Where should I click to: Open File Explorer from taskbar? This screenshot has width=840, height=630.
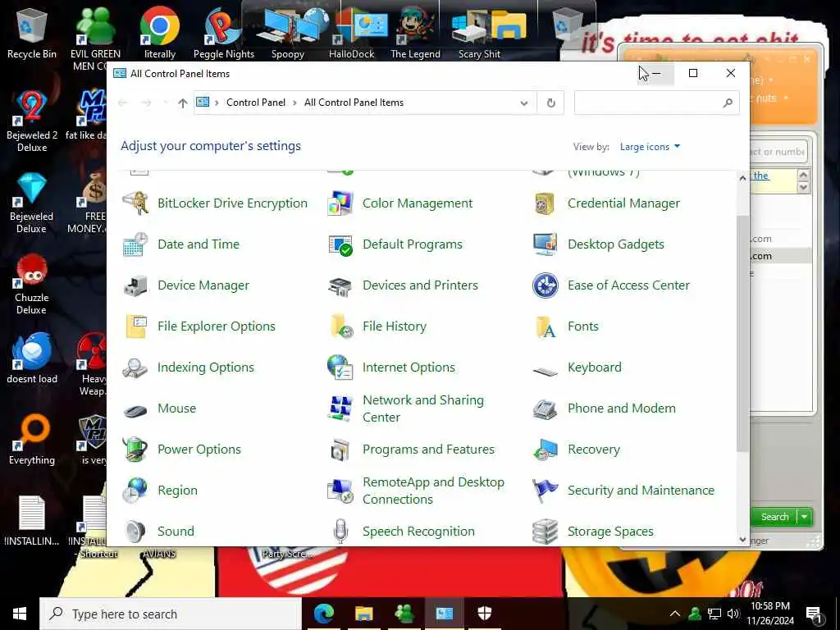click(x=363, y=614)
